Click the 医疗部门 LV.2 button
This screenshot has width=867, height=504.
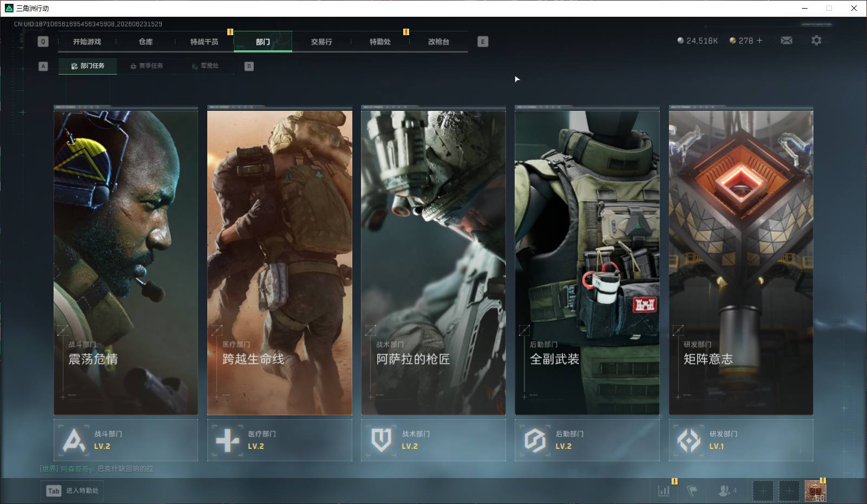pos(279,440)
